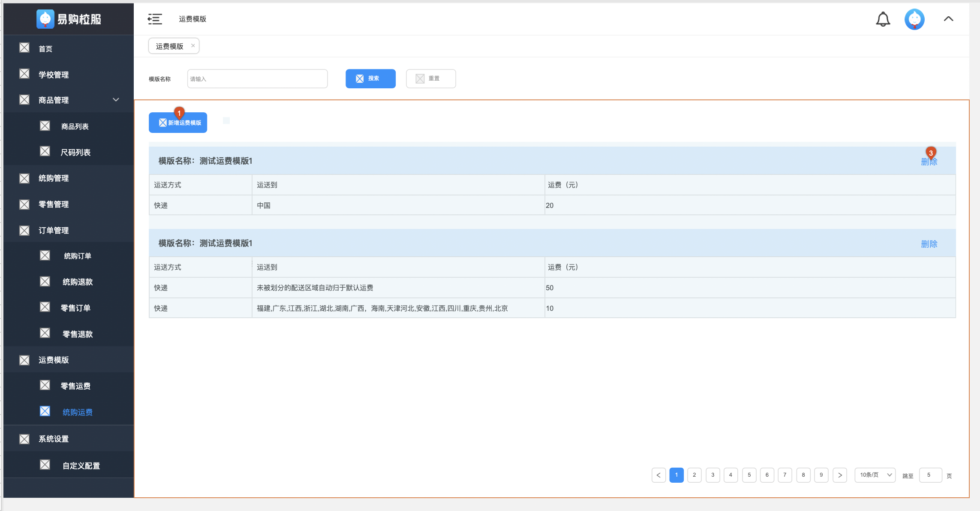The width and height of the screenshot is (980, 511).
Task: Open 订单管理 menu item
Action: [x=54, y=231]
